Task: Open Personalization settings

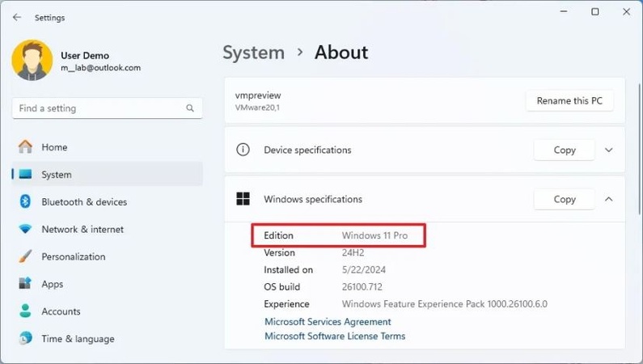Action: (x=107, y=256)
